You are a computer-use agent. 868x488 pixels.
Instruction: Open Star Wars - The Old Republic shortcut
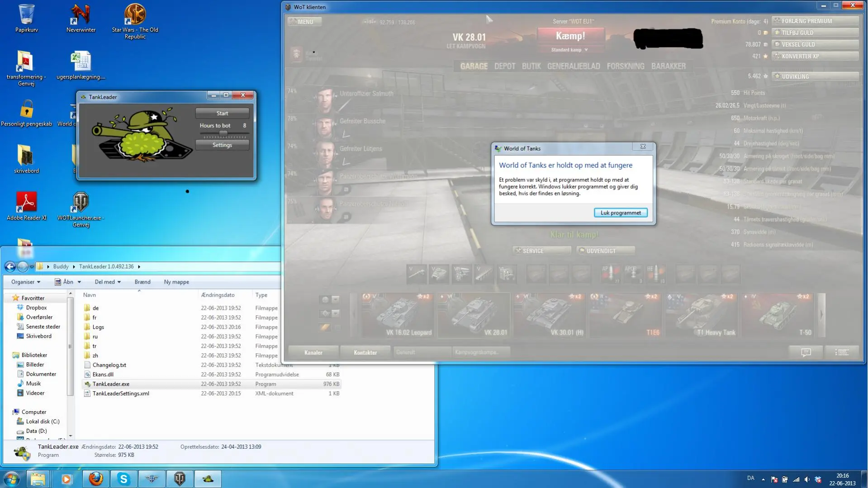[x=135, y=21]
